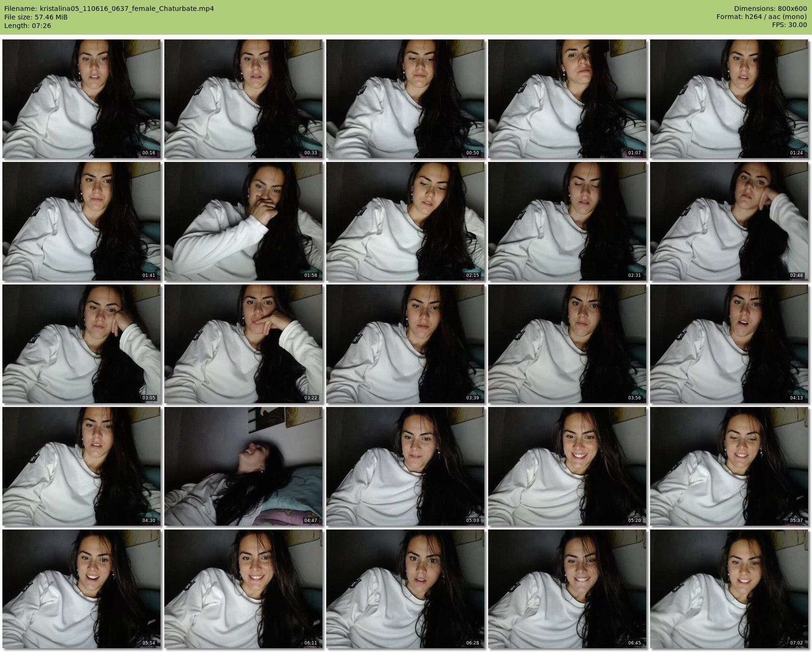
Task: Click the thumbnail stamped 04:13
Action: click(x=729, y=343)
